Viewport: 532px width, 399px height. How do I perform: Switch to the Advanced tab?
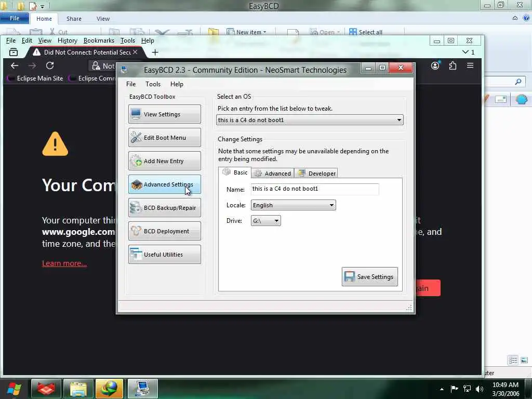pos(273,174)
